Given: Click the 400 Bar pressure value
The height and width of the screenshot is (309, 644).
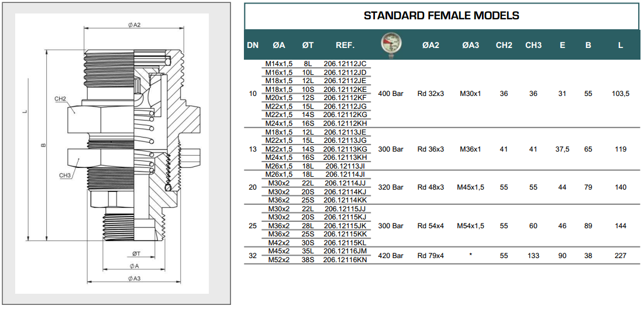Looking at the screenshot, I should click(x=391, y=94).
